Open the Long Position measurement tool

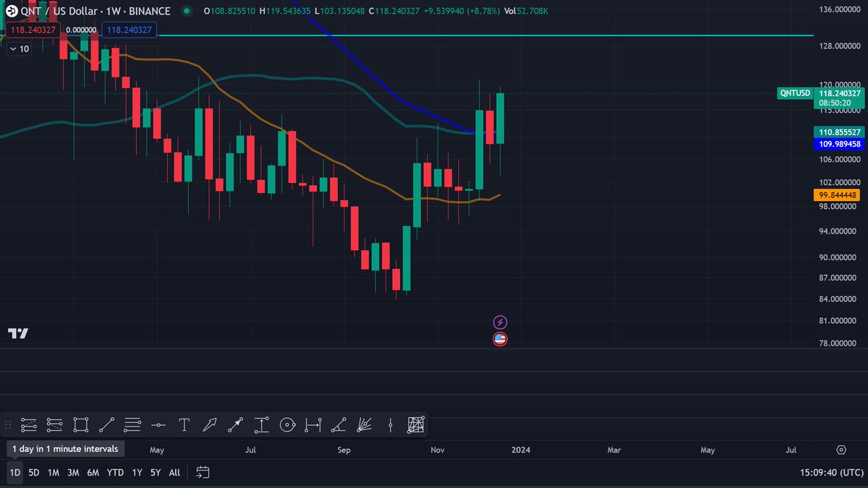pos(261,425)
